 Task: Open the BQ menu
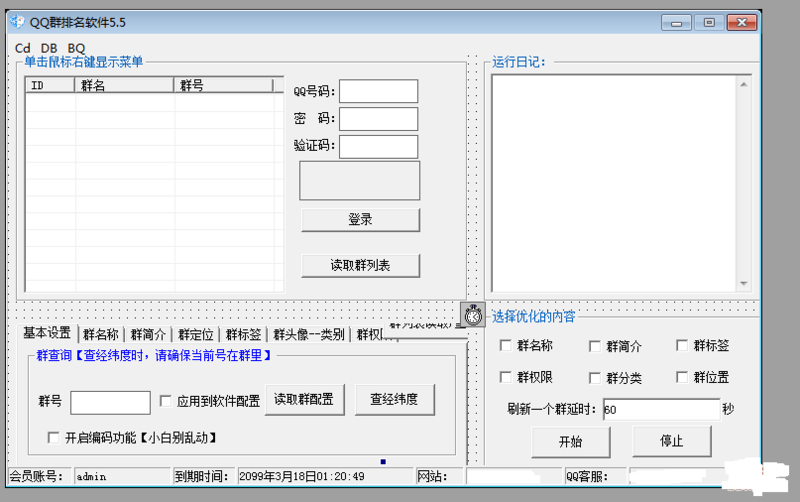coord(76,48)
